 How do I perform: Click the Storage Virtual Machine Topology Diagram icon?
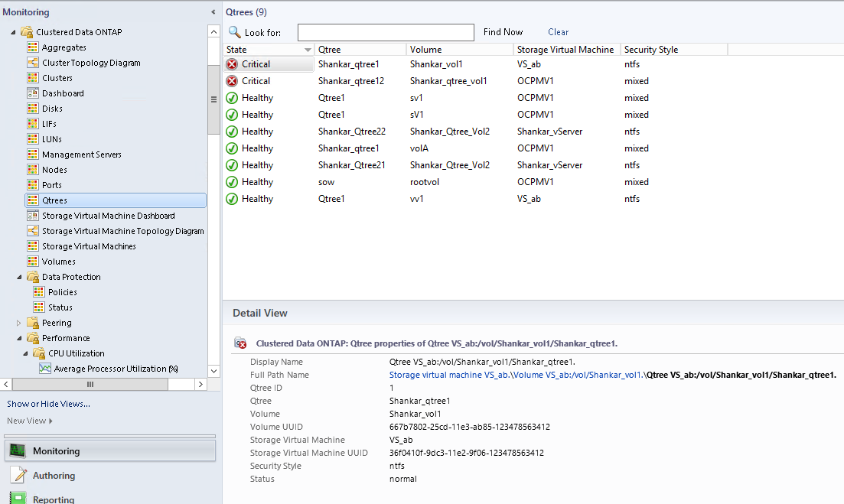click(33, 231)
